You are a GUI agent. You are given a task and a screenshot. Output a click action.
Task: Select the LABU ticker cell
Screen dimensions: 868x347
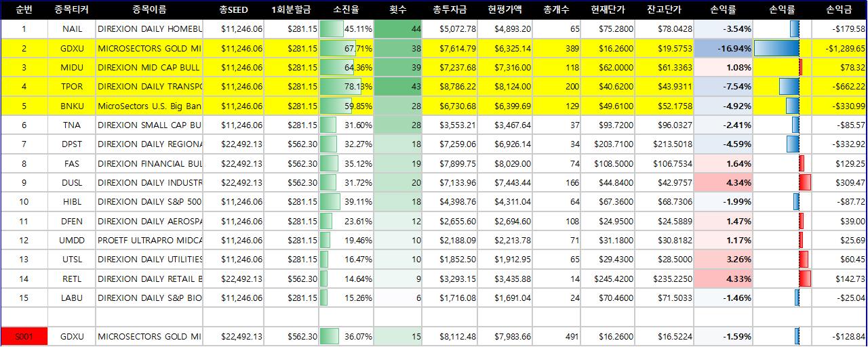(x=72, y=298)
